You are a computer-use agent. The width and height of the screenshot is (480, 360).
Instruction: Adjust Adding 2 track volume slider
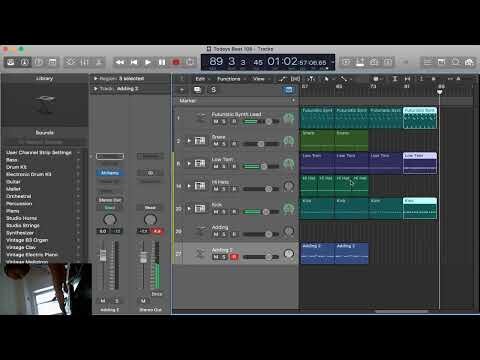(x=261, y=257)
